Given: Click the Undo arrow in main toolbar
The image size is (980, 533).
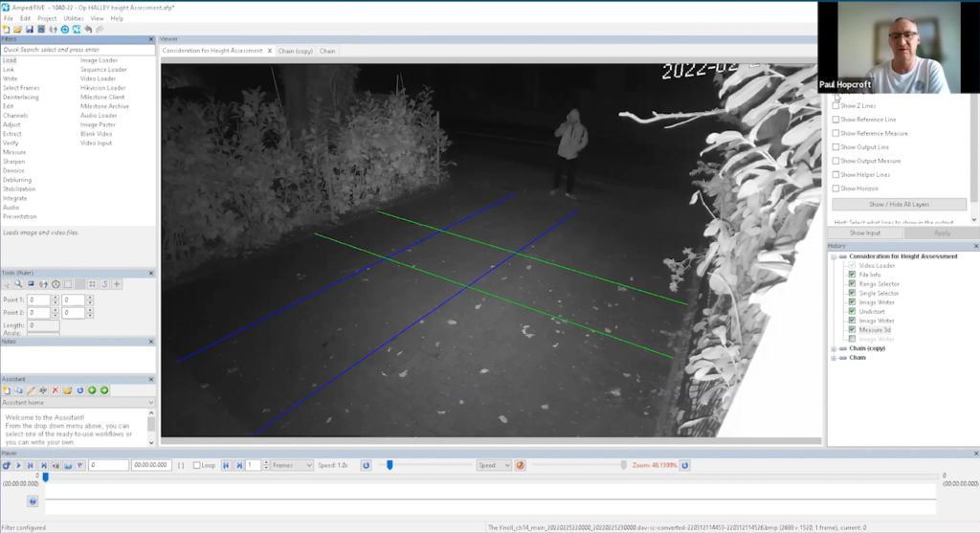Looking at the screenshot, I should pyautogui.click(x=88, y=30).
